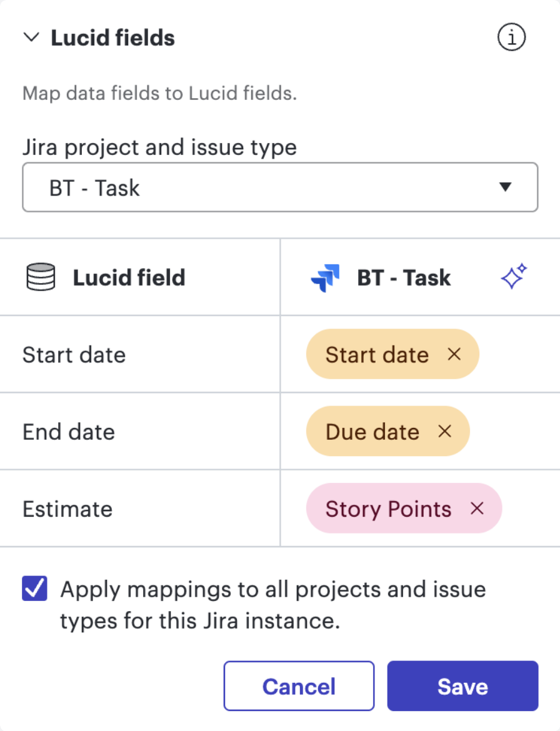The width and height of the screenshot is (560, 731).
Task: Click the info icon next to Lucid fields
Action: tap(511, 37)
